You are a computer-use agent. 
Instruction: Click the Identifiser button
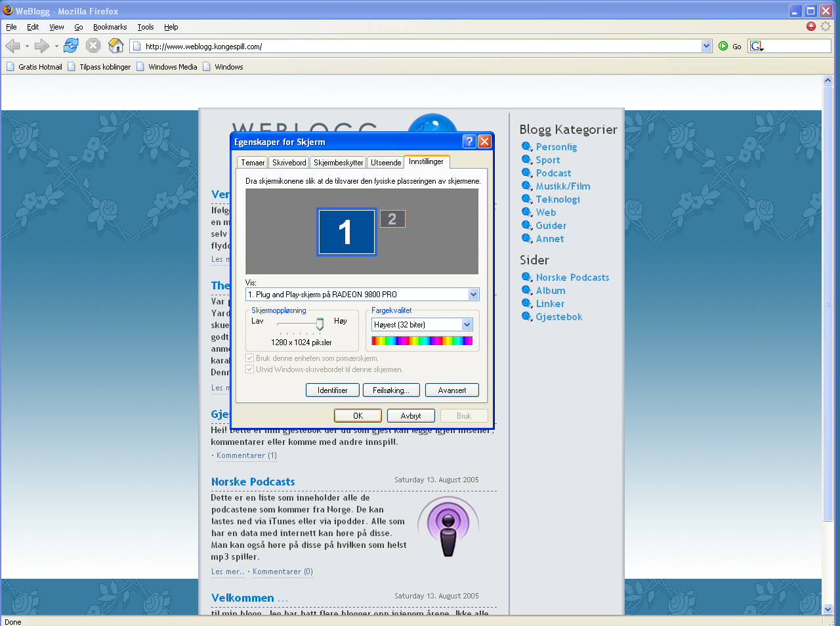tap(333, 390)
